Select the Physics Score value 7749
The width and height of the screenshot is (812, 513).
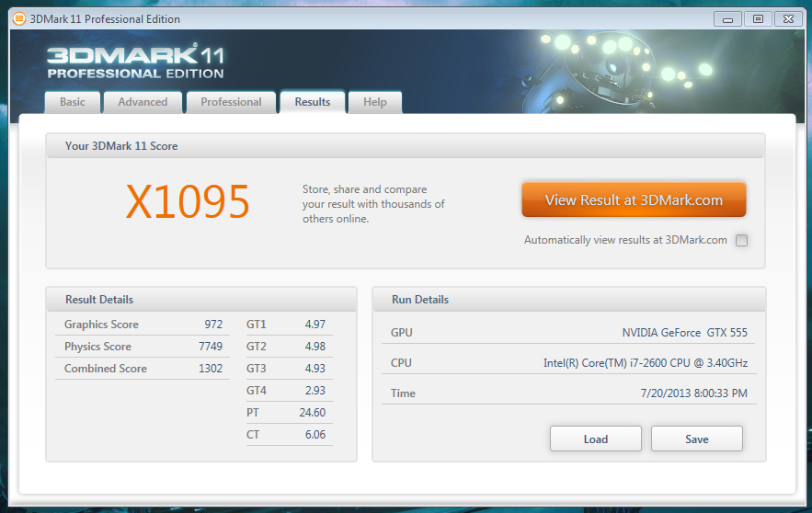point(211,347)
